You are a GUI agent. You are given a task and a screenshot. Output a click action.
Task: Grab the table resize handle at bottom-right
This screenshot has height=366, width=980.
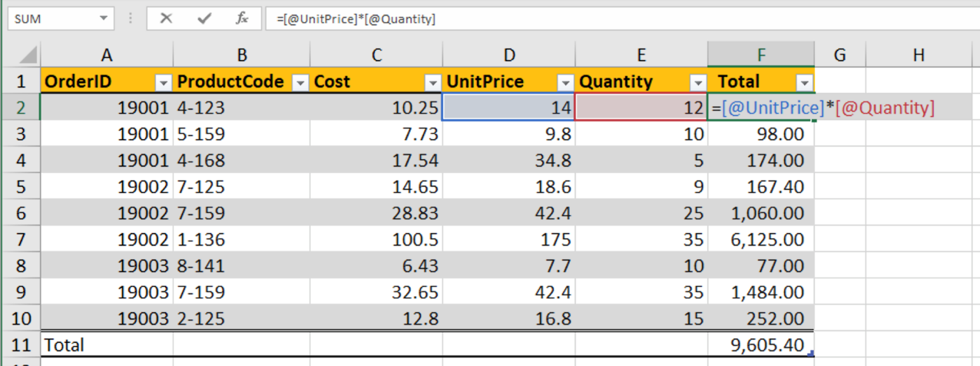(x=810, y=353)
